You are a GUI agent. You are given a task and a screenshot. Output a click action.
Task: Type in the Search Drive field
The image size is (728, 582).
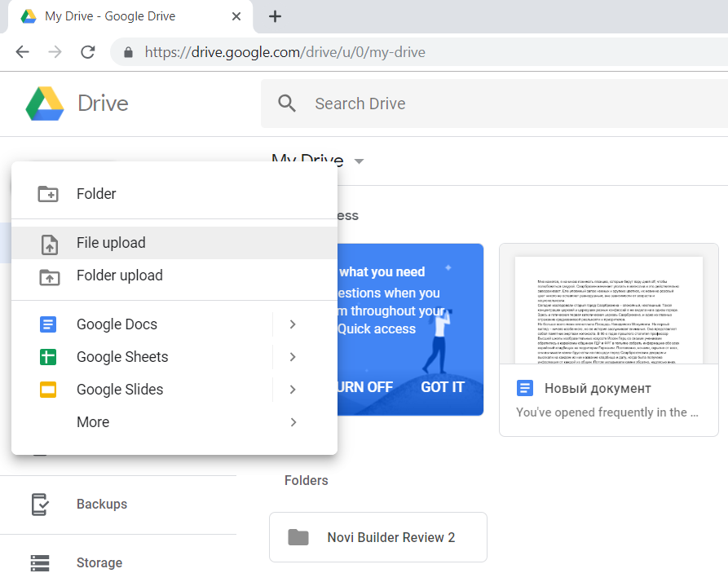[489, 104]
